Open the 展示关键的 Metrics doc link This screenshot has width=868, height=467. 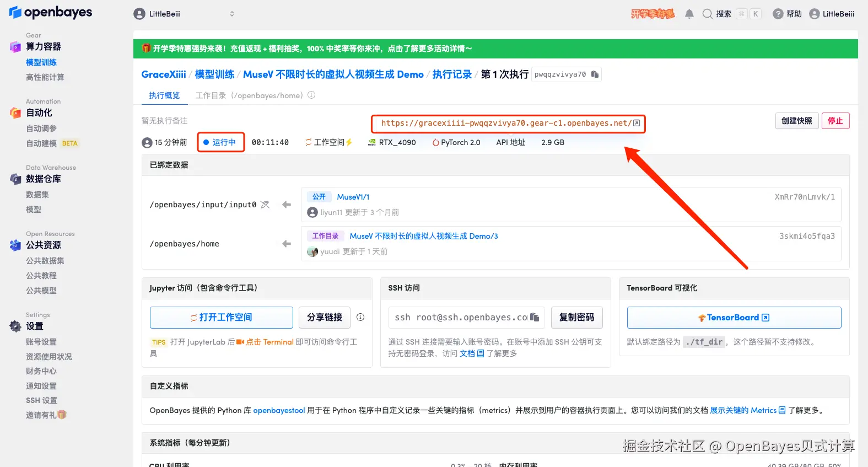[748, 410]
